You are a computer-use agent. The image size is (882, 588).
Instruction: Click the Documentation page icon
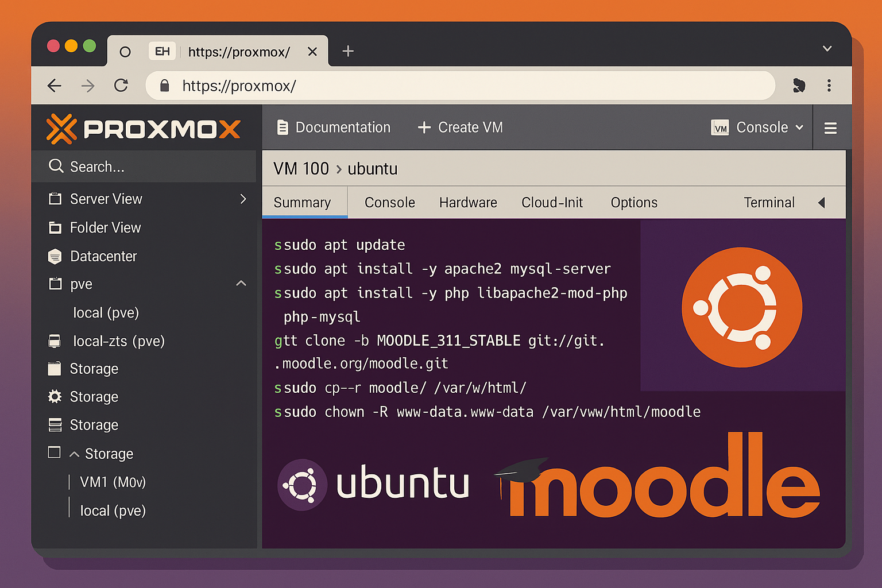pos(282,127)
